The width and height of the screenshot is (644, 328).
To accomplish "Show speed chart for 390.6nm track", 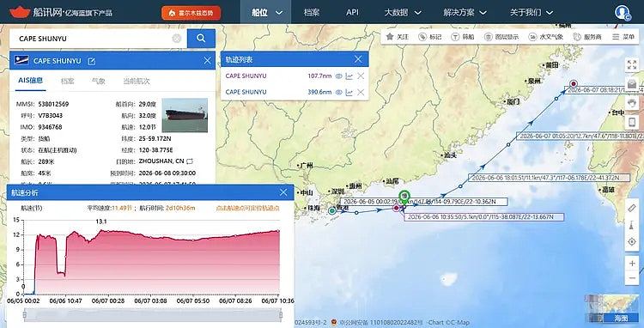I will click(x=349, y=92).
